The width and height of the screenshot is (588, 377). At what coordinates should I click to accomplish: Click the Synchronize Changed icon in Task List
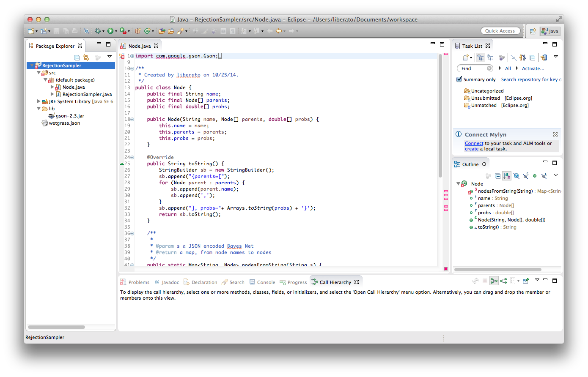(x=544, y=57)
